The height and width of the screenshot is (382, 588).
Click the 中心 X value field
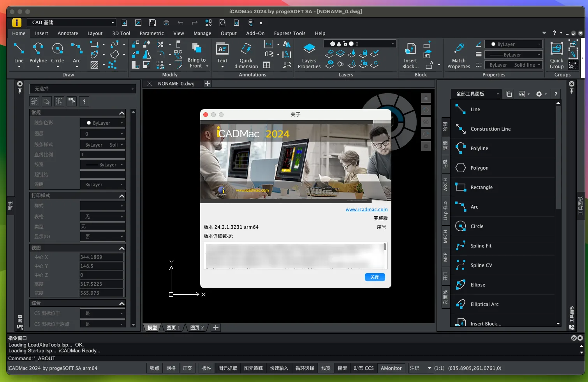click(101, 257)
